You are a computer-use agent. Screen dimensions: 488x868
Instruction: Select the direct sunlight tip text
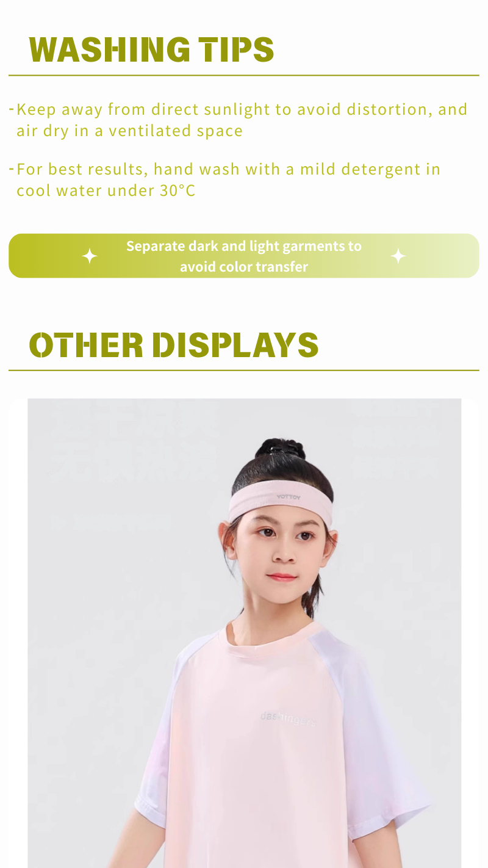(x=242, y=120)
